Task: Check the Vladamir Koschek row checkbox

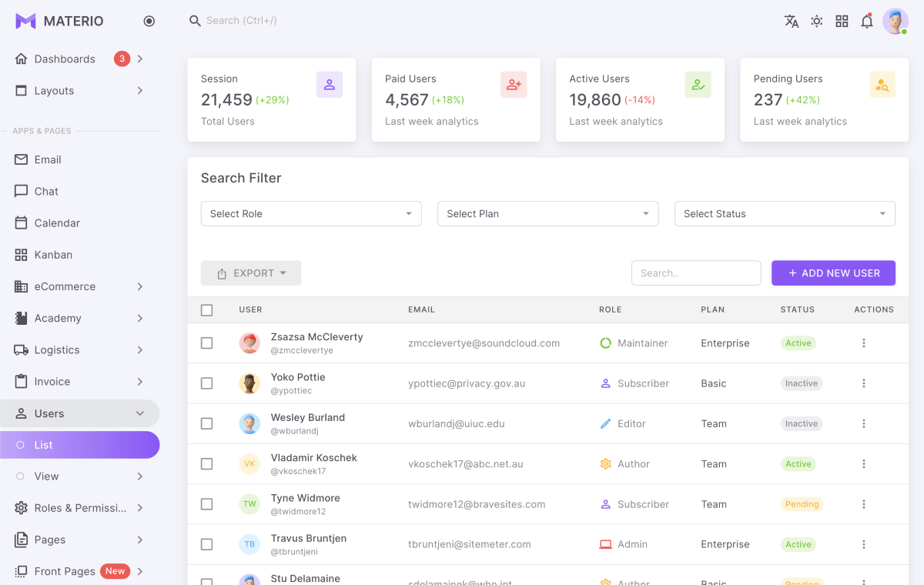Action: point(206,464)
